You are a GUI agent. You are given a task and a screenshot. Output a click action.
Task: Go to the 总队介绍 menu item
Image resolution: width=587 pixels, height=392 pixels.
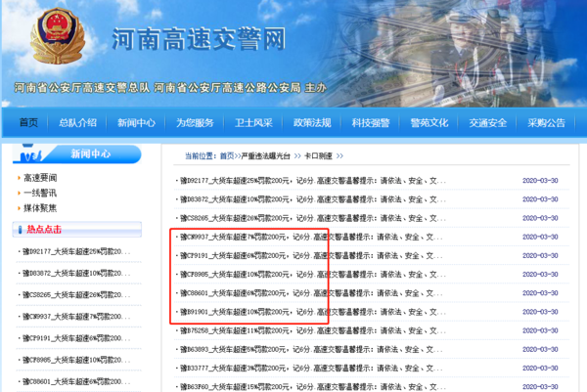[77, 123]
